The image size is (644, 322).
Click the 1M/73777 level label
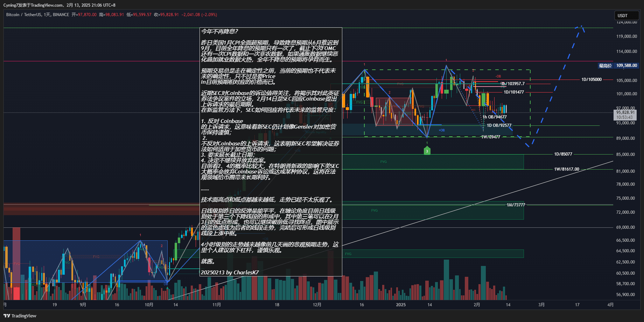(x=516, y=205)
